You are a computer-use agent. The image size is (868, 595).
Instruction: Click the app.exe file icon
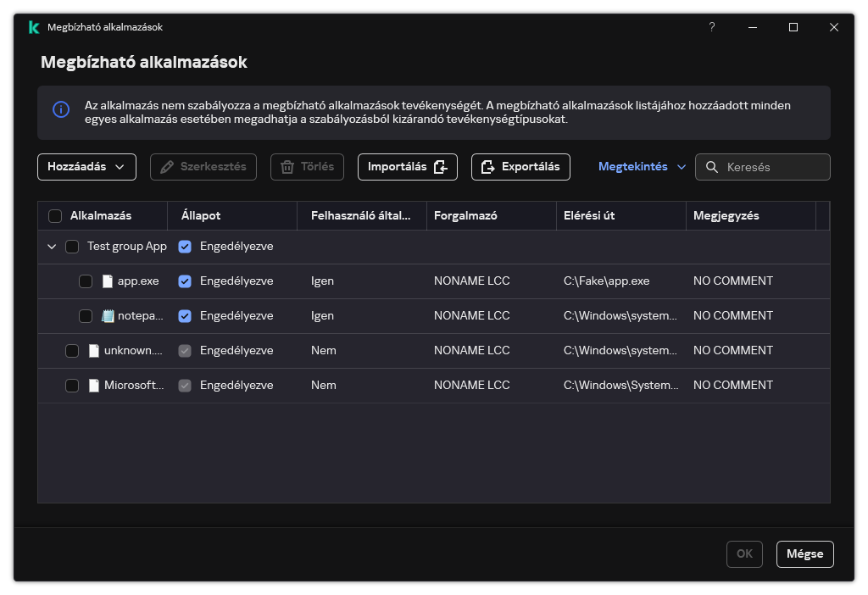tap(108, 281)
